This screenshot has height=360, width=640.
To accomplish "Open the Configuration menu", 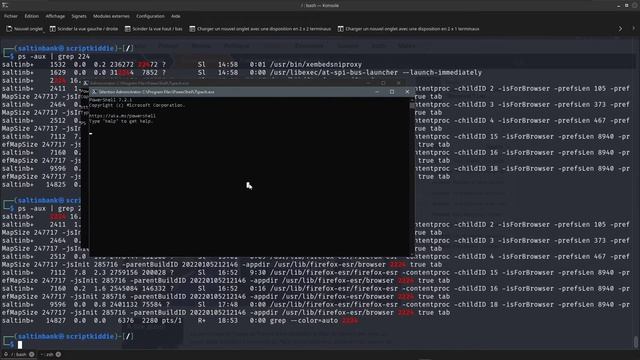I will coord(150,16).
